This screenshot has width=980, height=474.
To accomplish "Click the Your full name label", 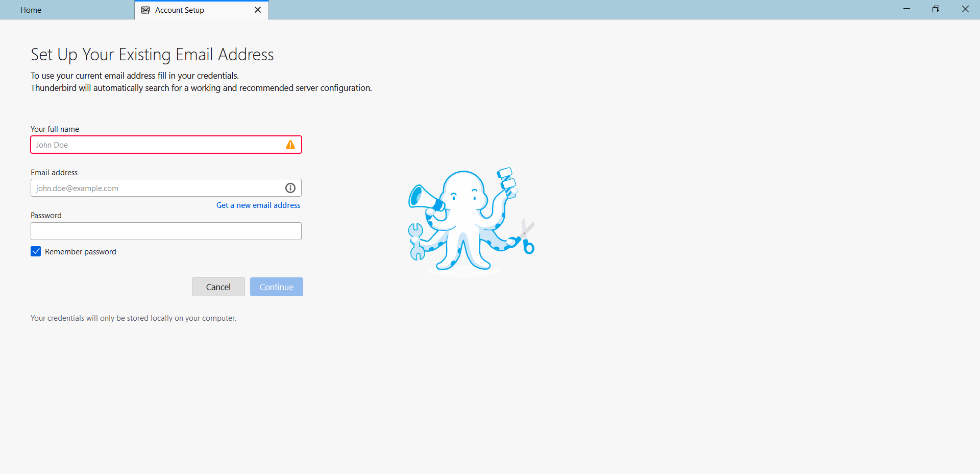I will tap(55, 129).
